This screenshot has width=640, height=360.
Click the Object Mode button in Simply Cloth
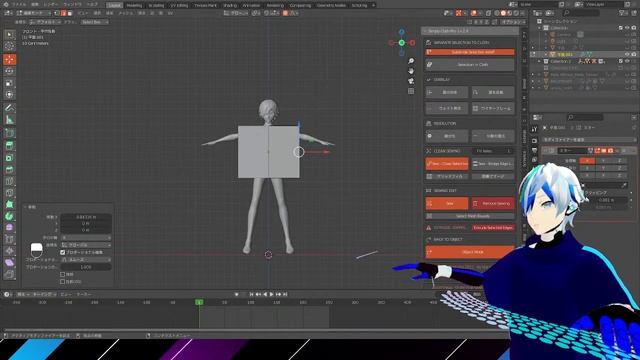click(x=470, y=252)
